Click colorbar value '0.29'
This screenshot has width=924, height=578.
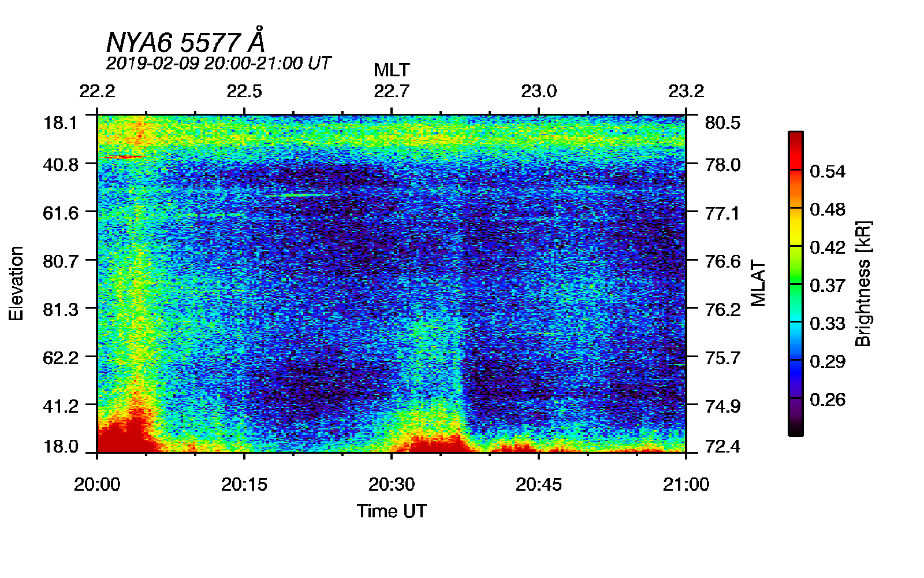828,362
